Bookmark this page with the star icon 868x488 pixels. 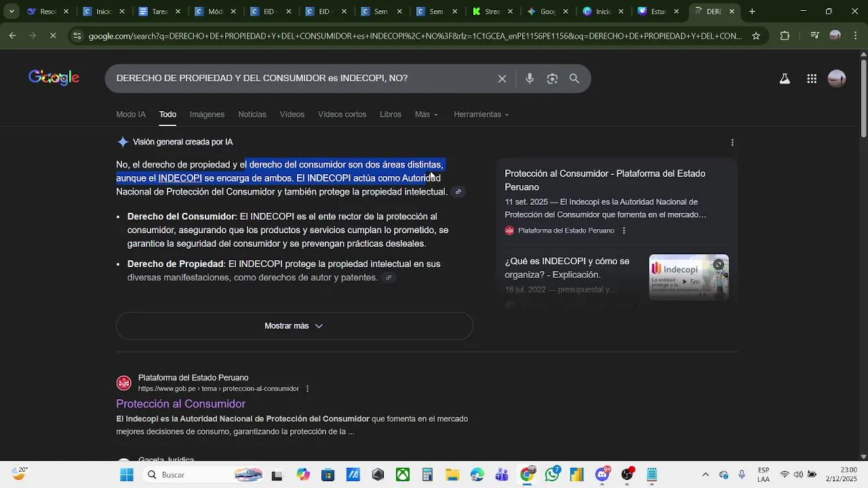pos(756,36)
